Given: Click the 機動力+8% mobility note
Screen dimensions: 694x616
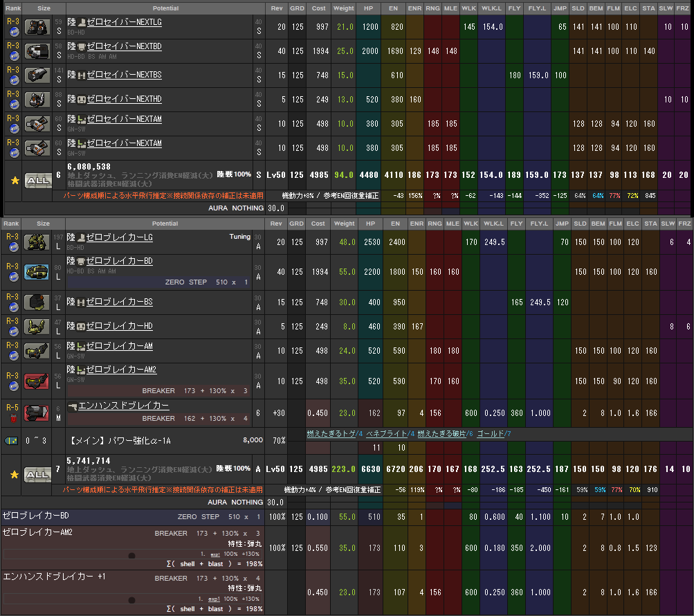Looking at the screenshot, I should click(300, 196).
